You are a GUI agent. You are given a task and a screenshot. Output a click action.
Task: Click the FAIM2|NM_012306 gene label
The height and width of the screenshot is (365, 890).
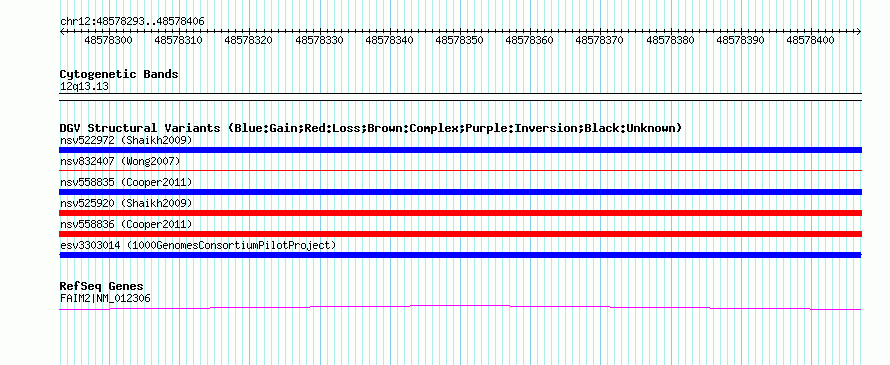coord(105,298)
